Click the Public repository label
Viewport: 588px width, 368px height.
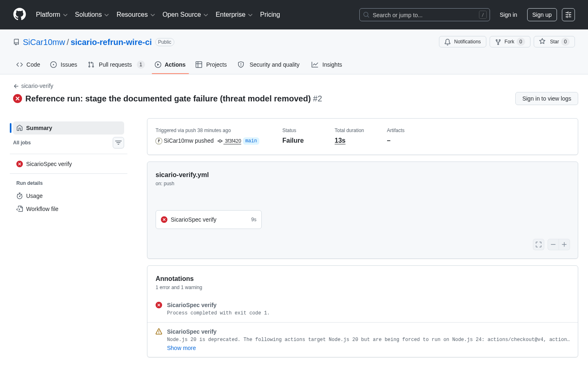click(165, 42)
